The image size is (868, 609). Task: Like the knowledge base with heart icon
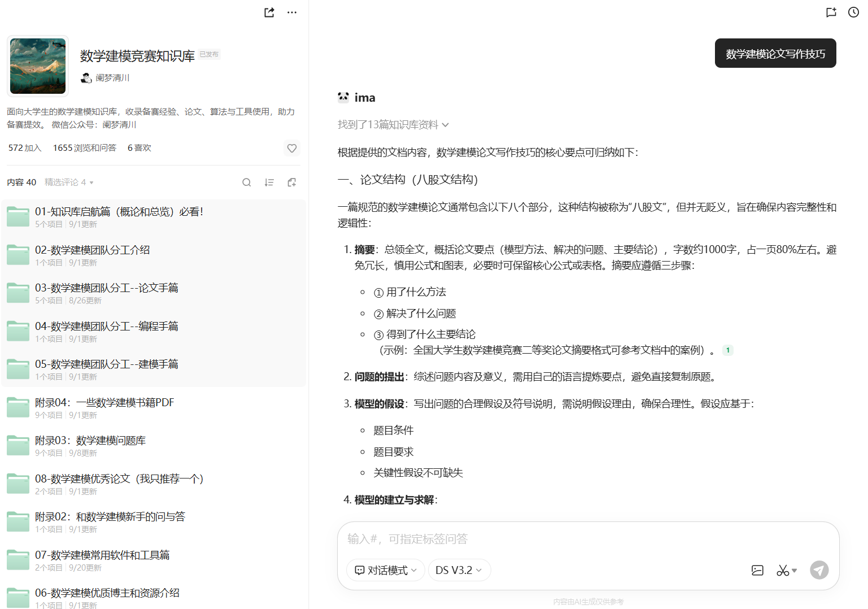(x=291, y=148)
